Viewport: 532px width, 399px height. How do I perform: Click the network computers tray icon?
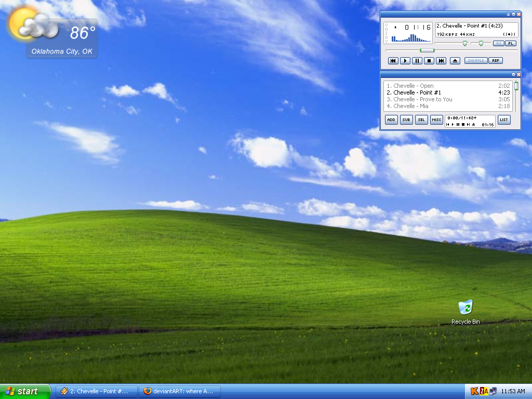[x=493, y=391]
